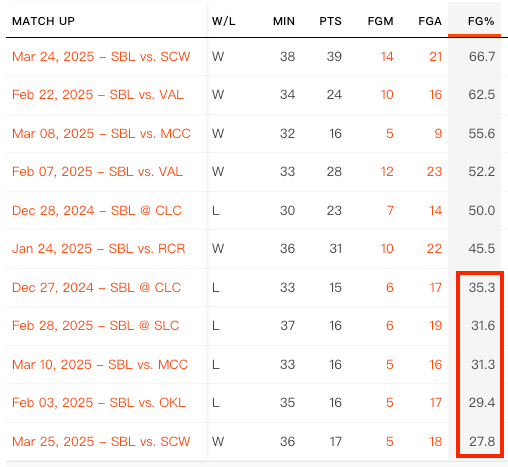
Task: Open Mar 25, 2025 SBL vs. SCW game
Action: tap(101, 442)
